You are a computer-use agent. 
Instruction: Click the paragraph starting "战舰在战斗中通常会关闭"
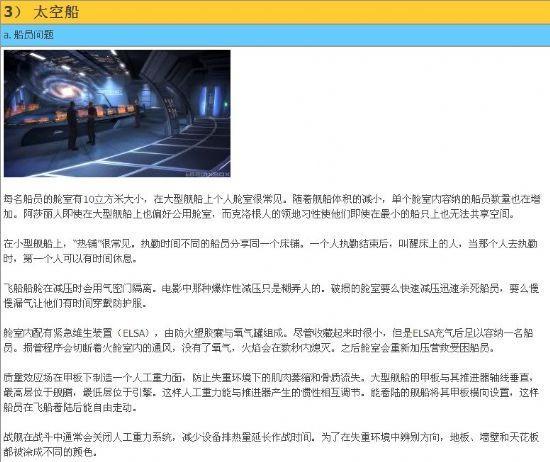click(271, 444)
